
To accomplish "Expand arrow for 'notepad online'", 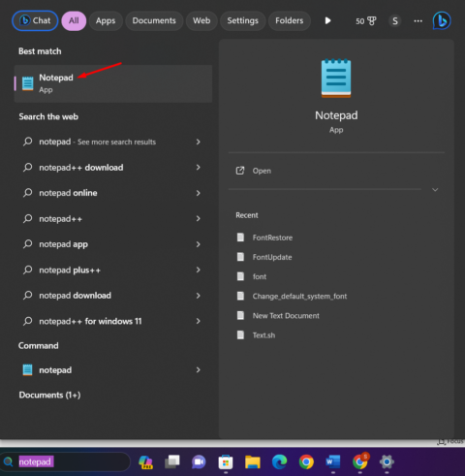I will (x=198, y=193).
